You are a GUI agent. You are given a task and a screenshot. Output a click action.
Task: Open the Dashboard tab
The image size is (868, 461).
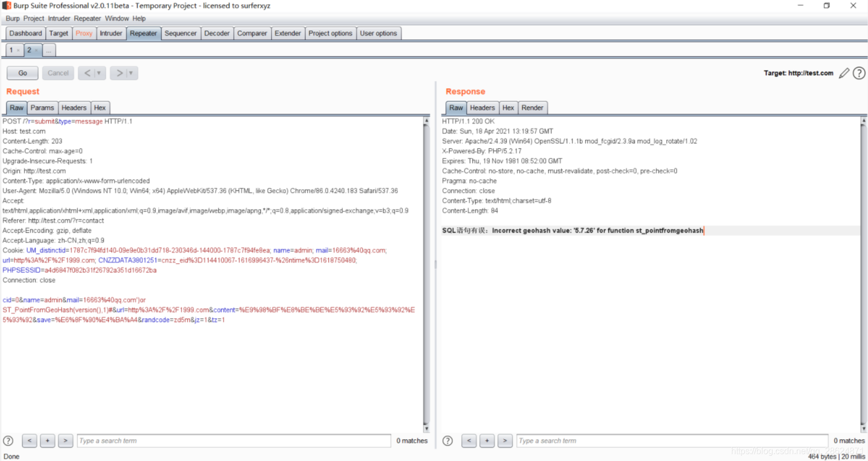tap(26, 33)
